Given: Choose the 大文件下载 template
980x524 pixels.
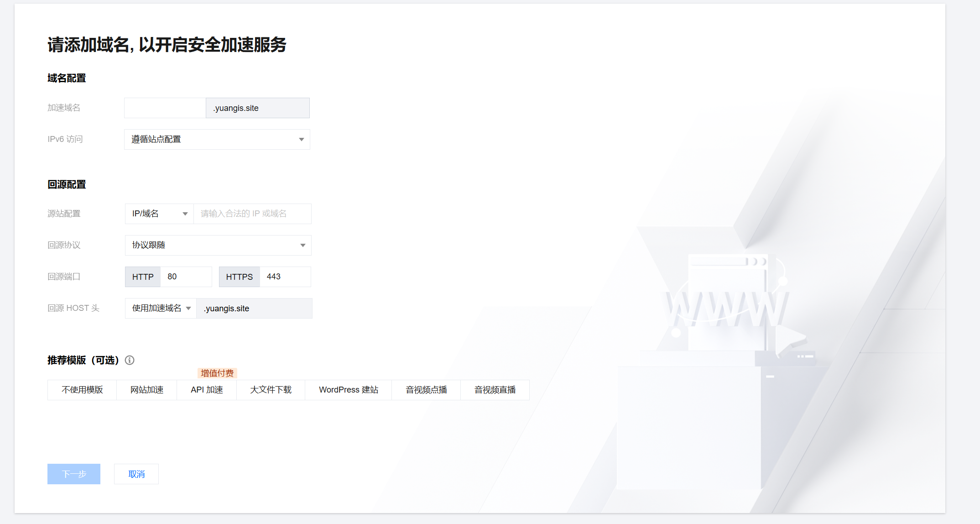Looking at the screenshot, I should 271,390.
